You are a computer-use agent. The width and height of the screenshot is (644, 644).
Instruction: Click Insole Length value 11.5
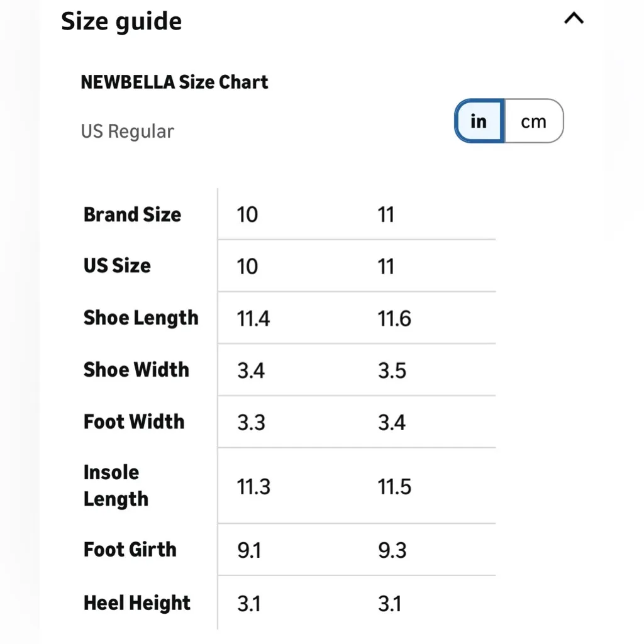click(x=394, y=486)
